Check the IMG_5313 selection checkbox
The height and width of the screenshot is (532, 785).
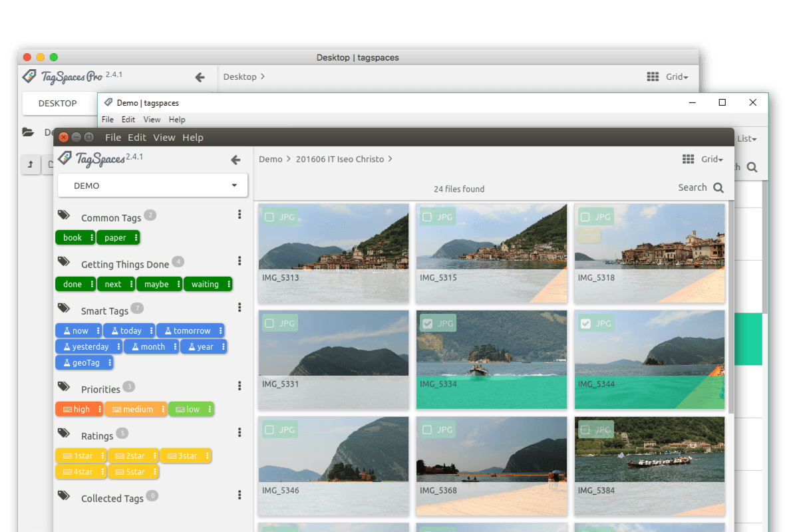(269, 217)
